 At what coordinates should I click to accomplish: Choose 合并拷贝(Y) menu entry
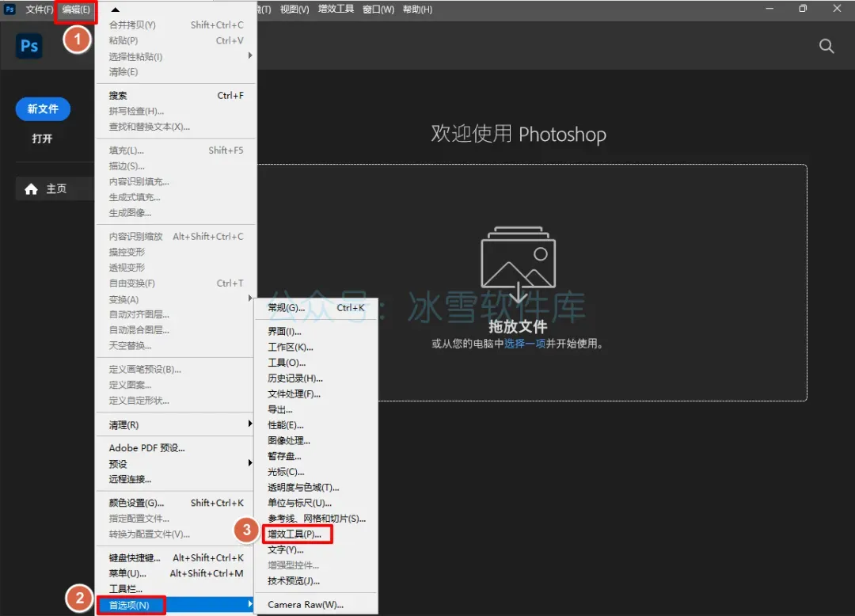(176, 25)
